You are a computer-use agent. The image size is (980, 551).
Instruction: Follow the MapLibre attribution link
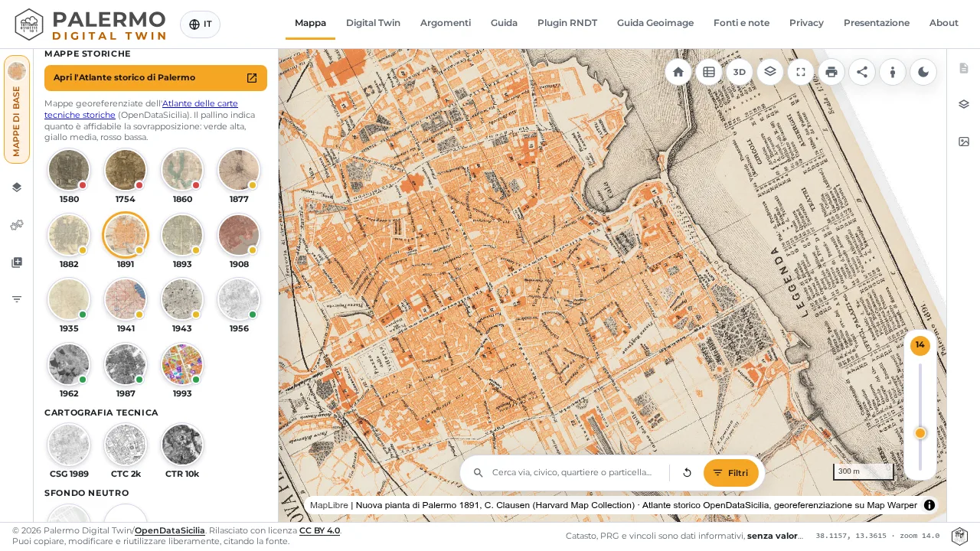(329, 505)
